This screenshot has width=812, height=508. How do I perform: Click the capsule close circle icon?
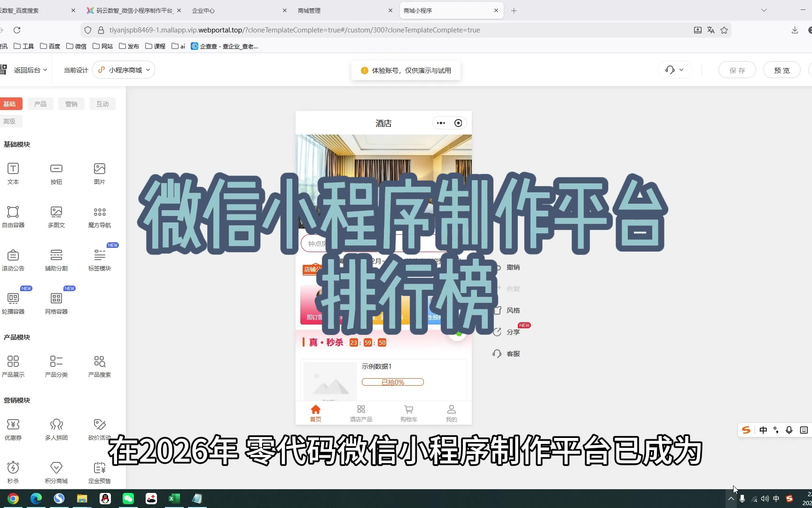click(x=458, y=123)
